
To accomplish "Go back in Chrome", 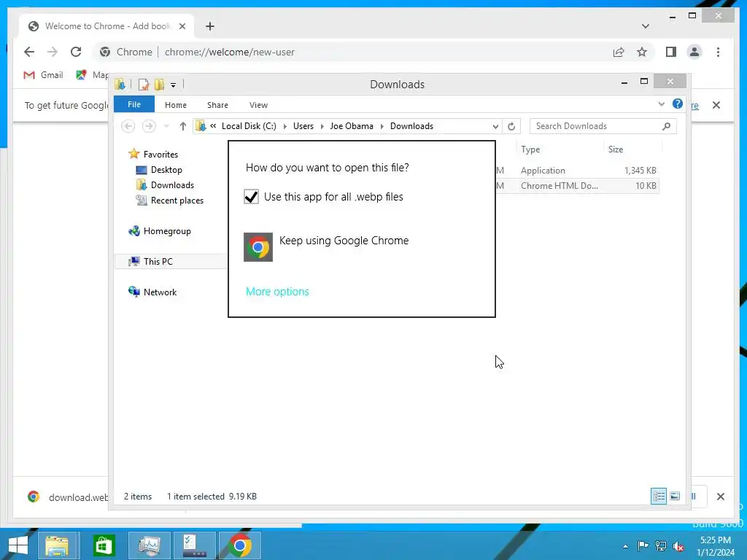I will (x=29, y=52).
